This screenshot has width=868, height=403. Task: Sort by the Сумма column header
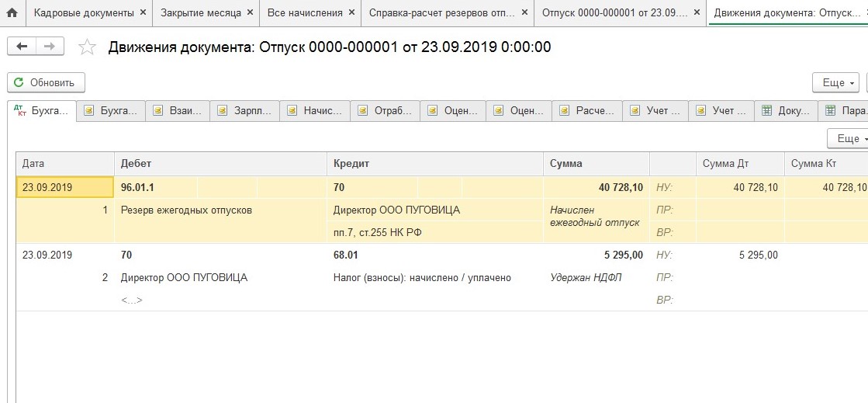pos(595,164)
